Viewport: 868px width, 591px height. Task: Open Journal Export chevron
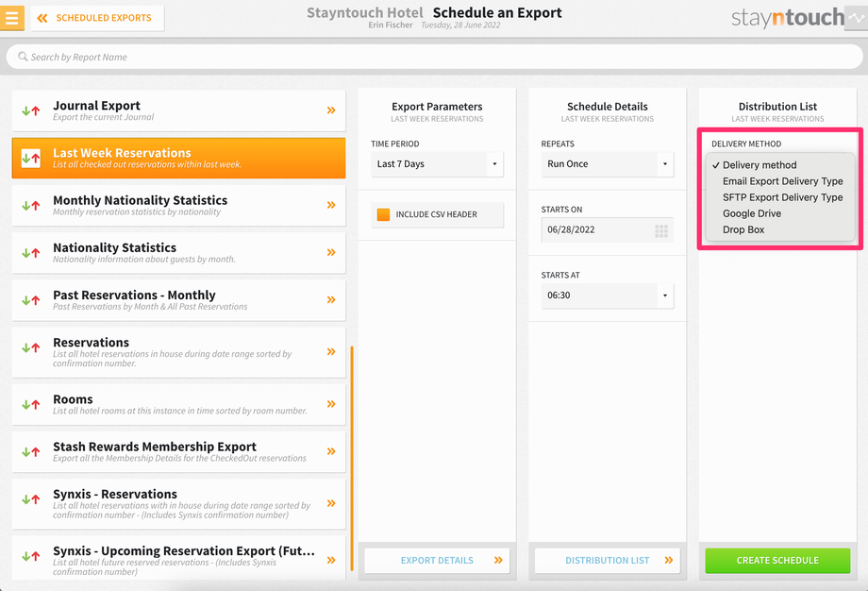point(331,110)
